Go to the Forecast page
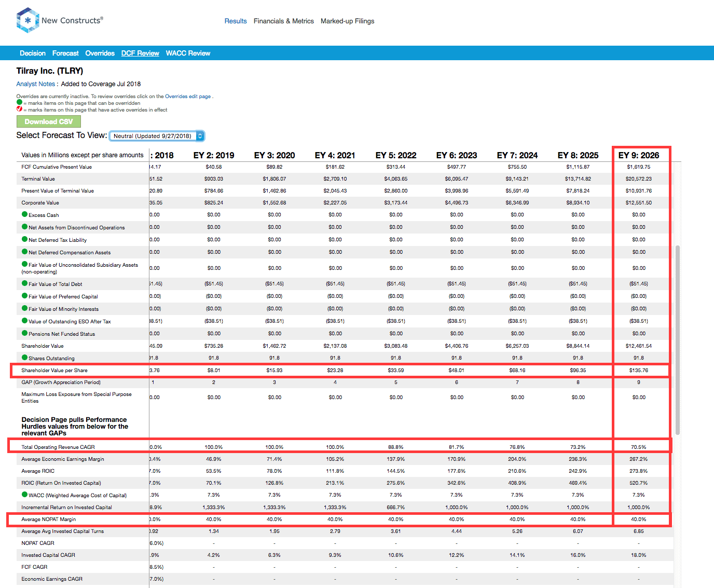The width and height of the screenshot is (714, 588). [x=65, y=53]
